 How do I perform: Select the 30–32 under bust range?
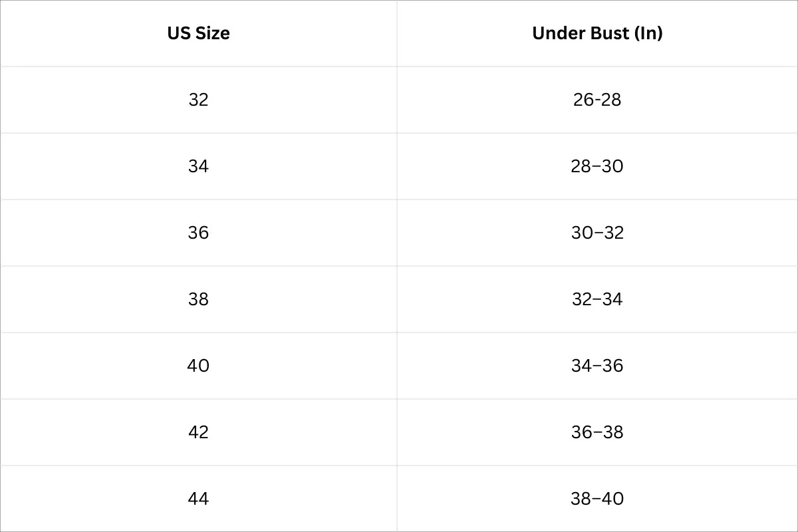[597, 233]
